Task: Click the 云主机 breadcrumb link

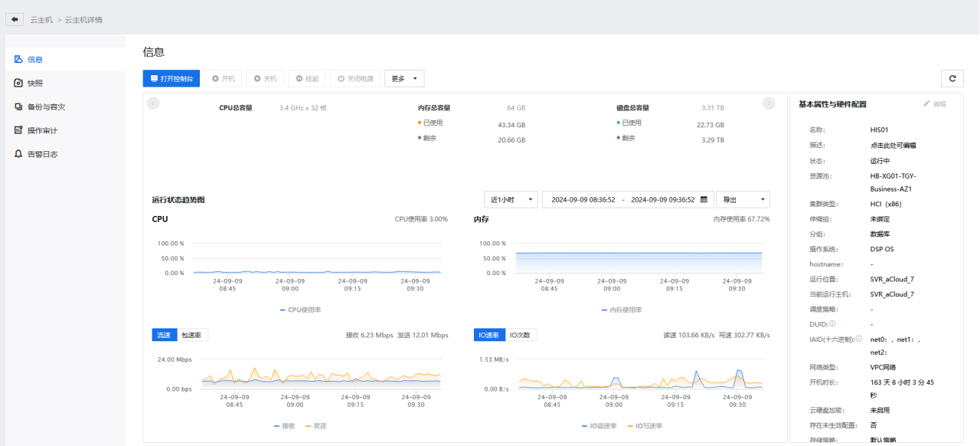Action: click(x=41, y=19)
